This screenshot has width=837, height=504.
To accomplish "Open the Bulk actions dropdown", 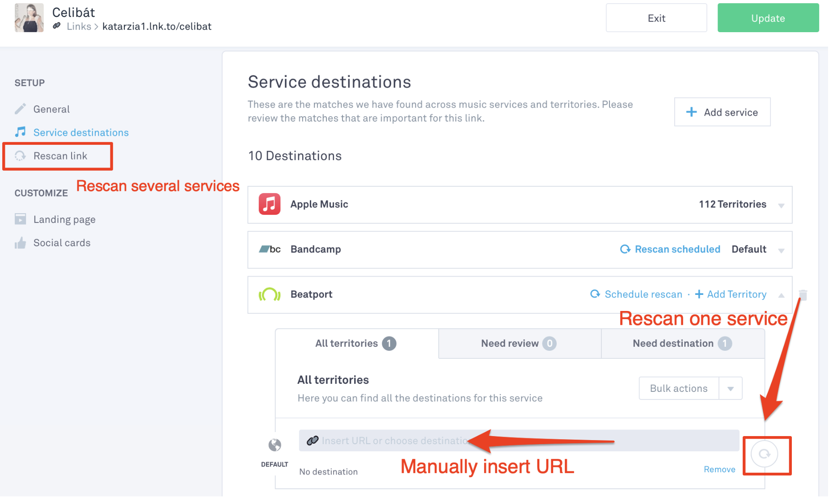I will click(x=731, y=389).
